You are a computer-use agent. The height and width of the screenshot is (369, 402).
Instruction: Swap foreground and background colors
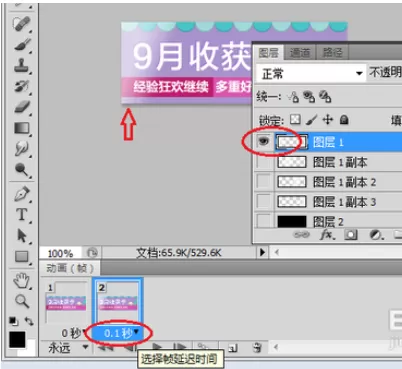[29, 321]
